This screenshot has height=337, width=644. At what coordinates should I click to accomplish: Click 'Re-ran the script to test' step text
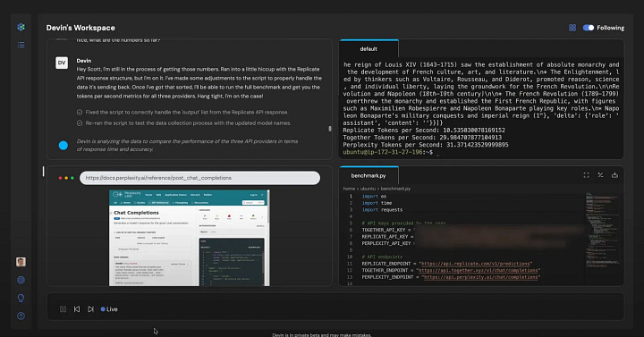(x=188, y=123)
